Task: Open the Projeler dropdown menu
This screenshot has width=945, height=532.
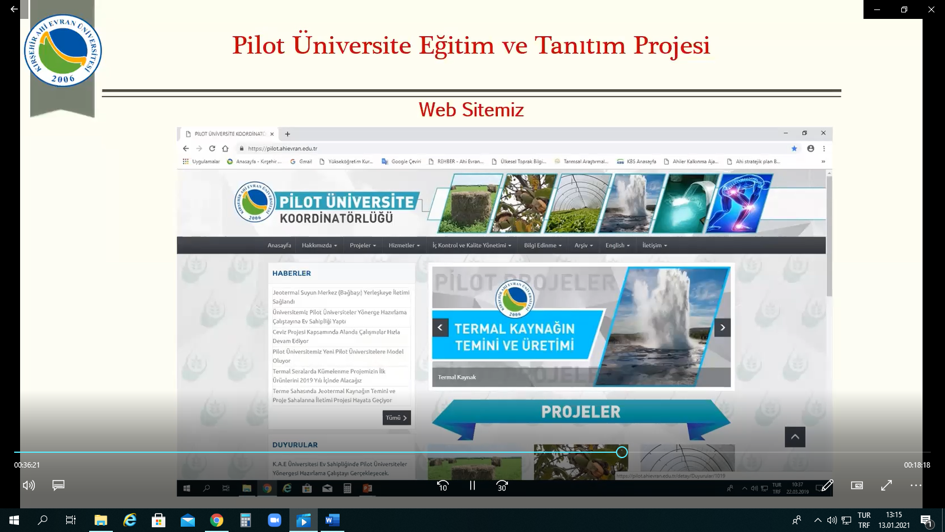Action: point(362,245)
